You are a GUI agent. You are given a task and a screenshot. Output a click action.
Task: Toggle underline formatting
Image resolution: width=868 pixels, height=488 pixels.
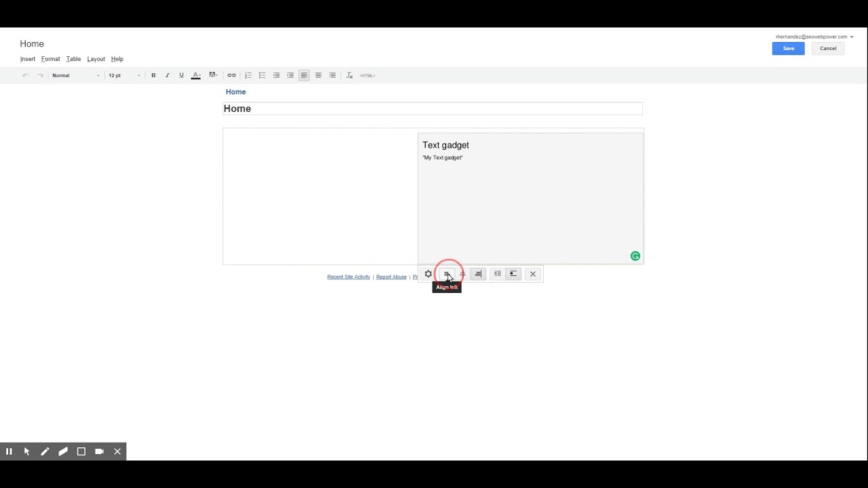181,75
